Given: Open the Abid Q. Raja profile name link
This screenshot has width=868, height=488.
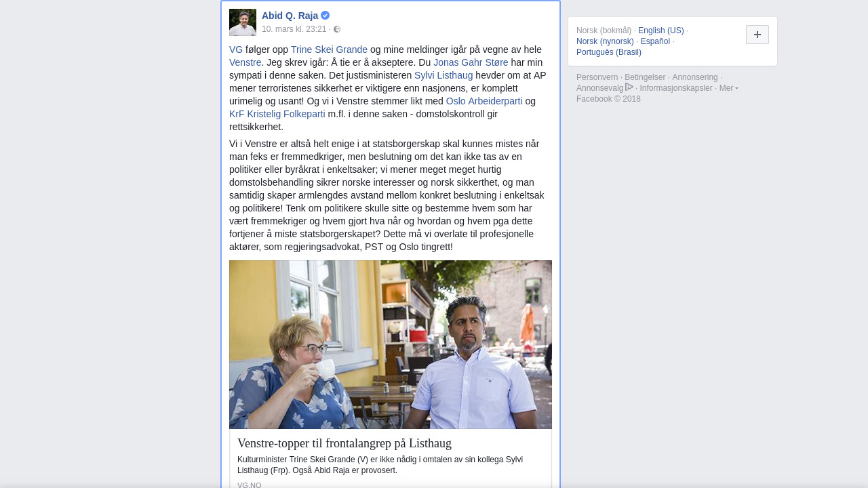Looking at the screenshot, I should coord(290,16).
